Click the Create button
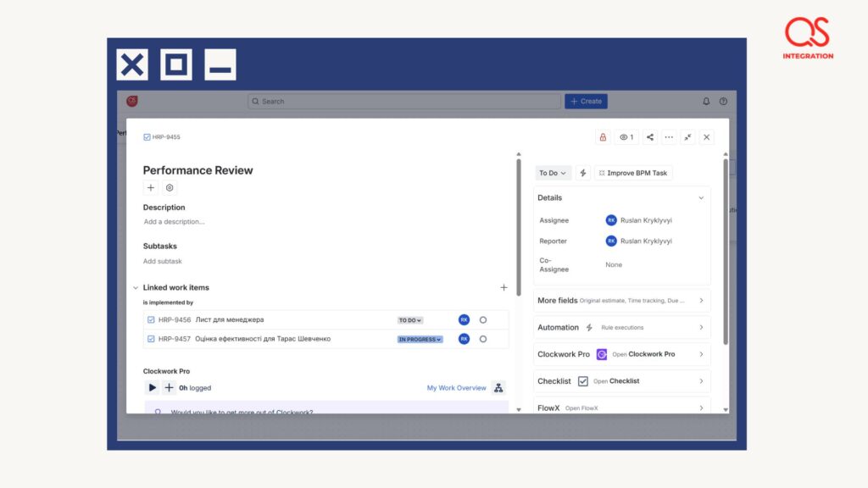Image resolution: width=868 pixels, height=488 pixels. (586, 102)
